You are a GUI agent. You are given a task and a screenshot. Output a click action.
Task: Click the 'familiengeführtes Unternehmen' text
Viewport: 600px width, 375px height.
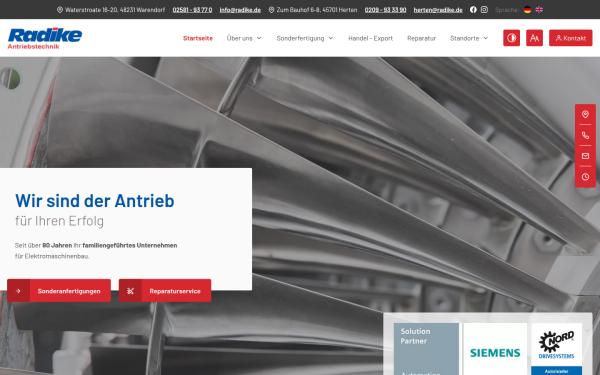point(130,245)
